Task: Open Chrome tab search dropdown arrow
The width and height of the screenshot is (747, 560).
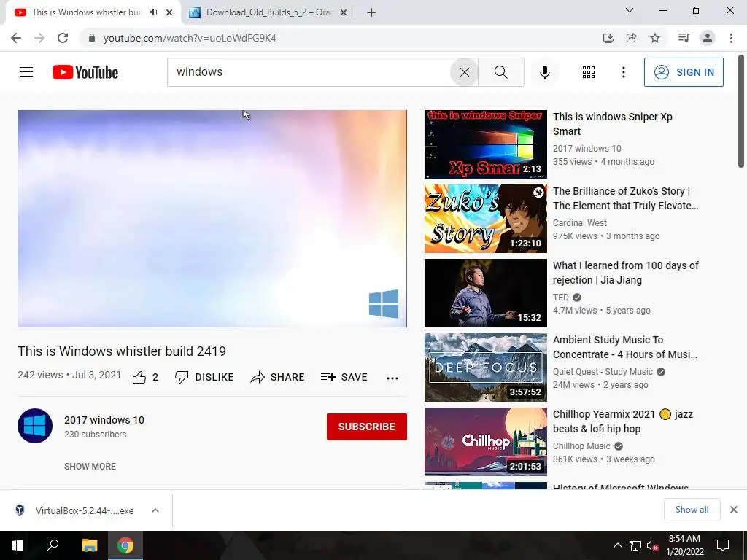Action: pos(630,10)
